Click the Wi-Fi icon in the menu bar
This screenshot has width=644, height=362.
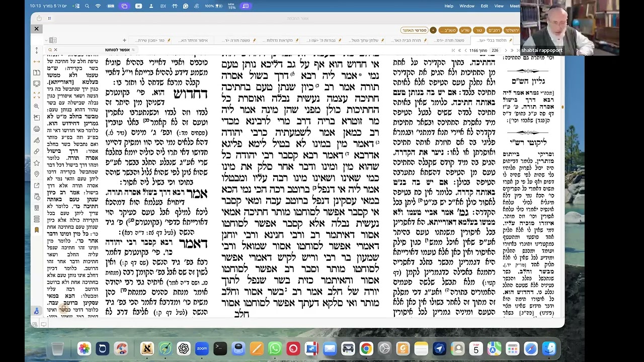98,6
